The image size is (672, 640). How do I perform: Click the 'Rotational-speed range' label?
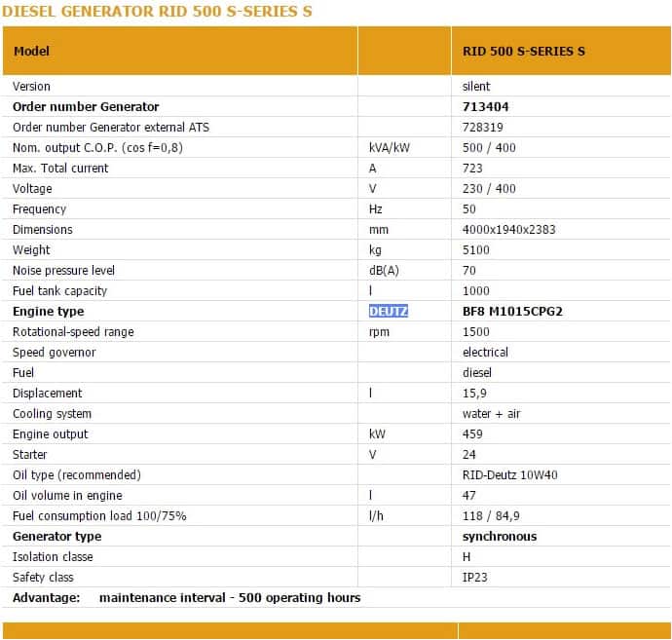click(x=73, y=332)
